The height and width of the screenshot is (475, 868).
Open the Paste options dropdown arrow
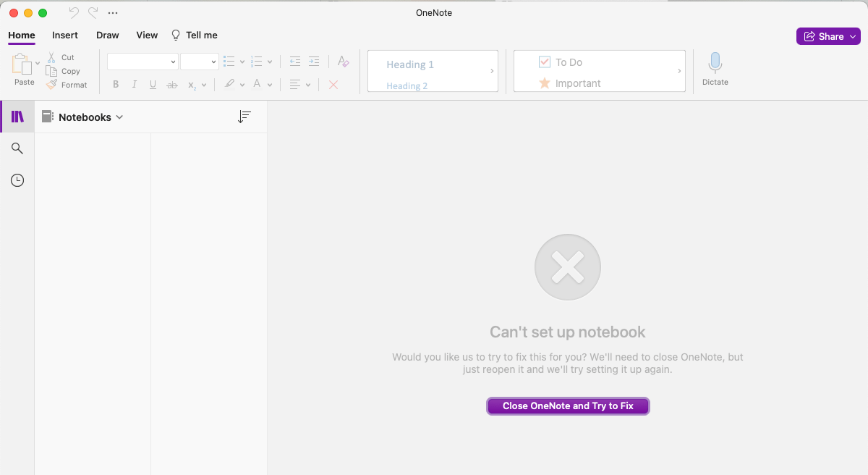(x=38, y=64)
